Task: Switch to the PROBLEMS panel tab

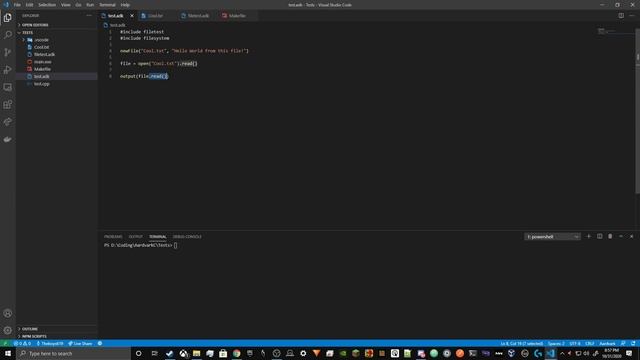Action: pyautogui.click(x=113, y=237)
